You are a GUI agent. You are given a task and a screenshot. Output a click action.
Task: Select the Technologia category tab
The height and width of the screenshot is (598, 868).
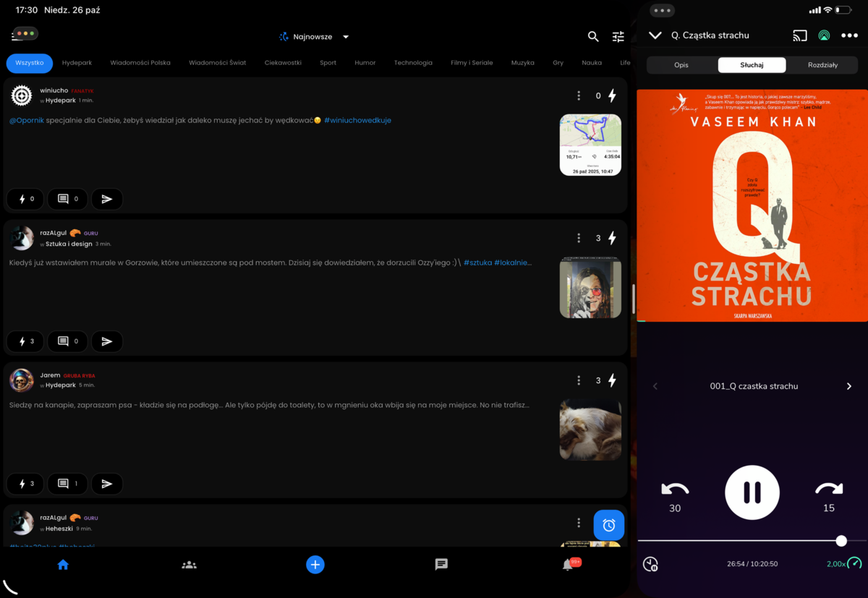[x=413, y=63]
